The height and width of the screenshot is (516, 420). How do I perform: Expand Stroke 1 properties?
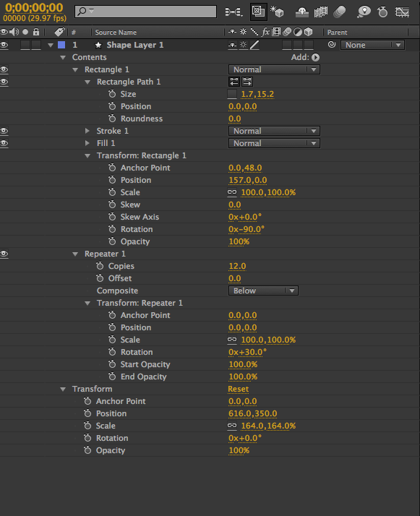click(87, 131)
